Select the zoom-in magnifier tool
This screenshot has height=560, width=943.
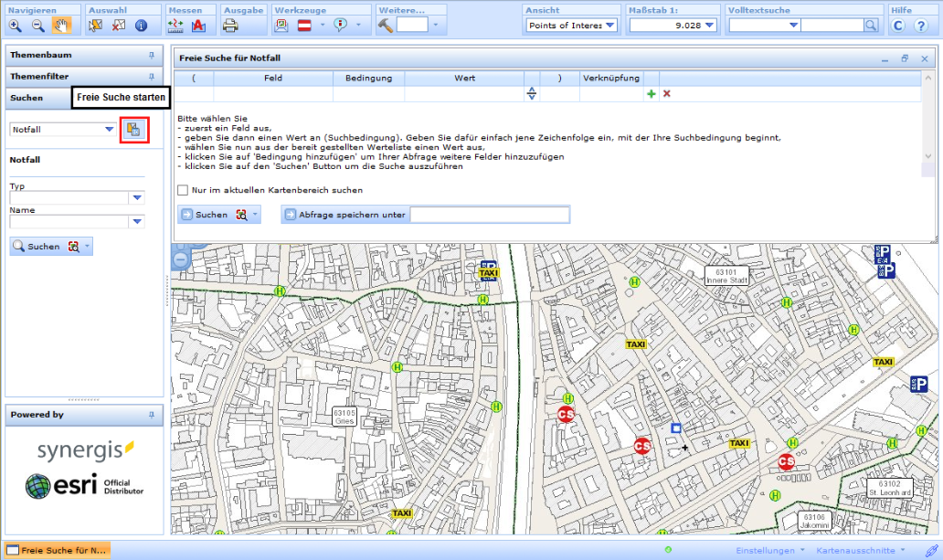click(x=14, y=26)
